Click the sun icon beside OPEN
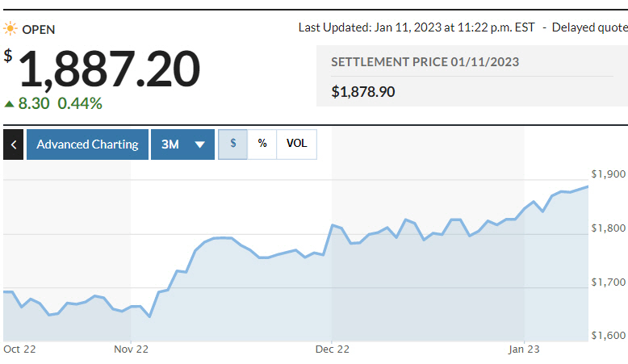The width and height of the screenshot is (628, 364). [10, 29]
